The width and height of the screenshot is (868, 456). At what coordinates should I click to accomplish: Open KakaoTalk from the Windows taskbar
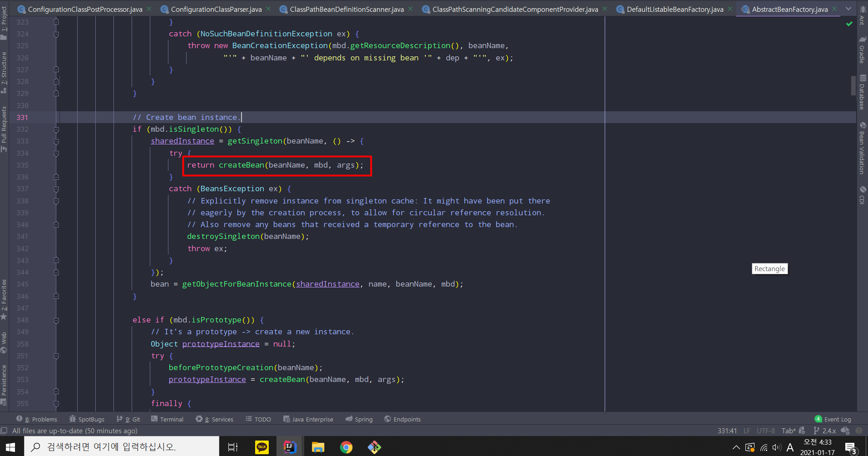pyautogui.click(x=262, y=447)
